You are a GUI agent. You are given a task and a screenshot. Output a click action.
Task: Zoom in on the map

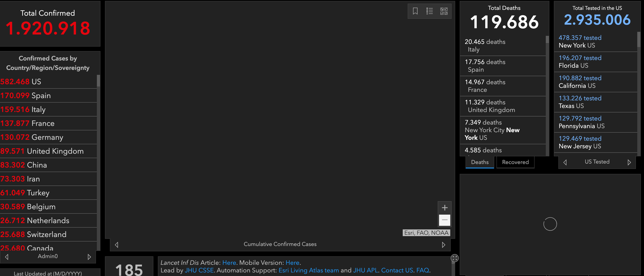click(444, 208)
